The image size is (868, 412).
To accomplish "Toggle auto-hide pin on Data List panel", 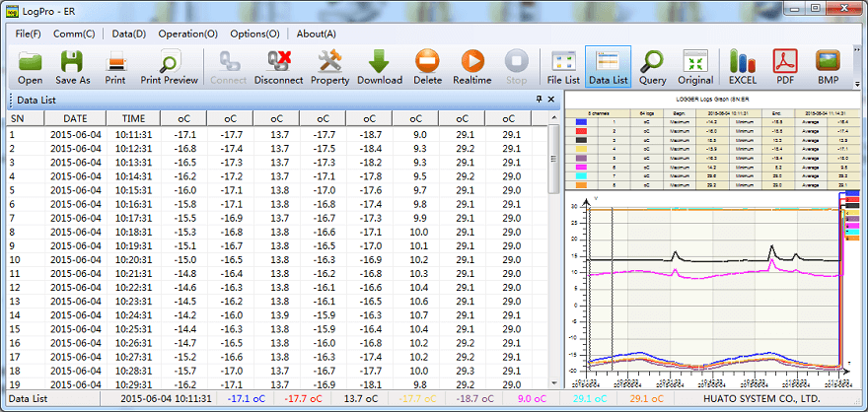I will click(539, 100).
